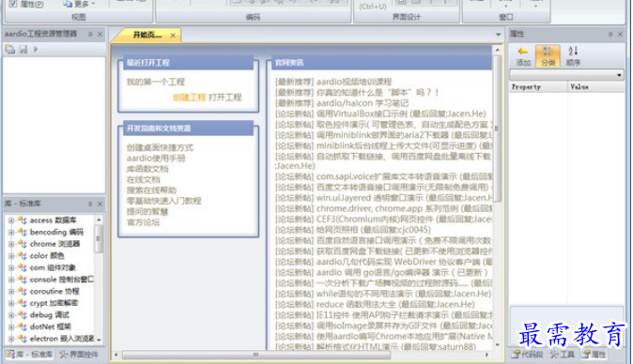Image resolution: width=633 pixels, height=364 pixels.
Task: Open the com.sapi.voice forum post
Action: (384, 176)
